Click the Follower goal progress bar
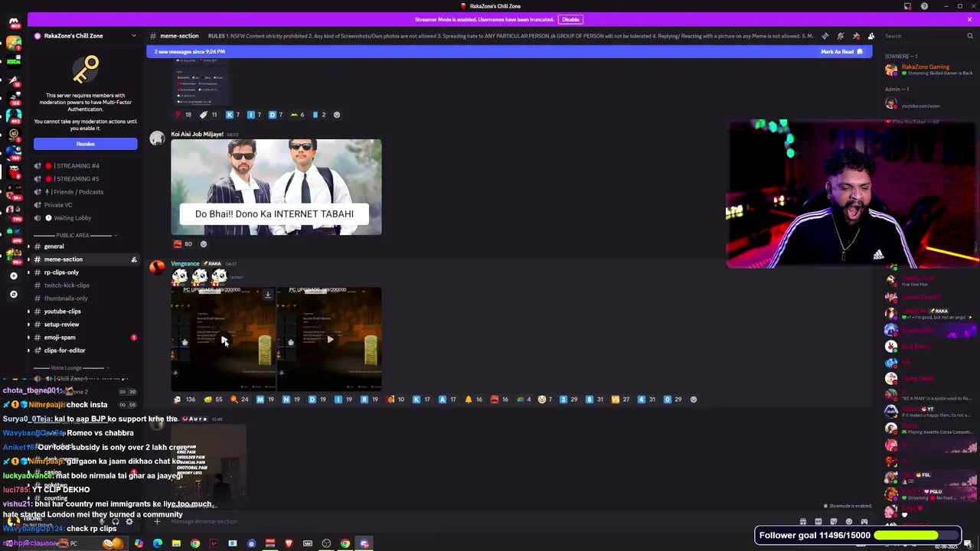The height and width of the screenshot is (551, 980). [x=917, y=536]
